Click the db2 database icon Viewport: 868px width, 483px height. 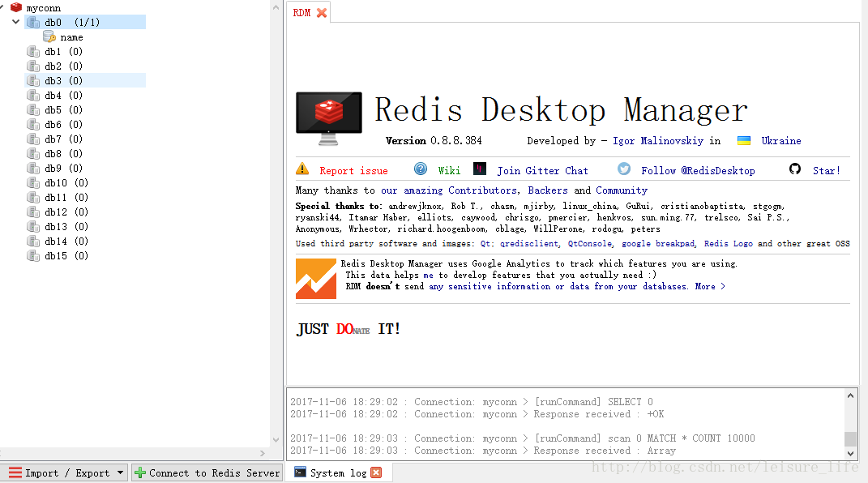(x=33, y=66)
